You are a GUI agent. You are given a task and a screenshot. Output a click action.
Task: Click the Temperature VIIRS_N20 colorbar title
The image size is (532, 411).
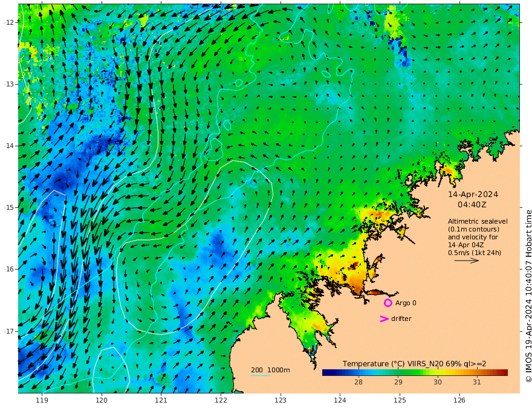pyautogui.click(x=414, y=364)
